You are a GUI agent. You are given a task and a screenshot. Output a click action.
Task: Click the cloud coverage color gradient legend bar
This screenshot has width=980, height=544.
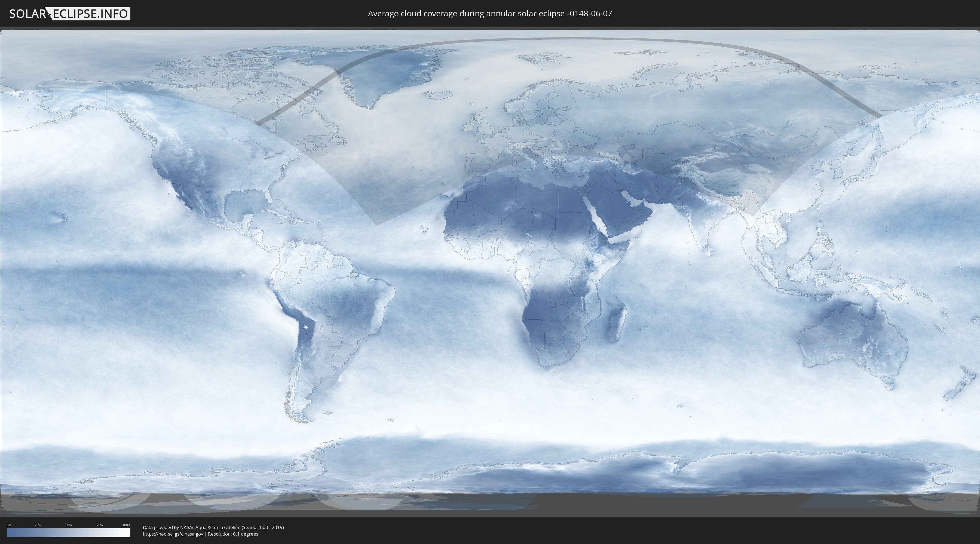[x=69, y=533]
